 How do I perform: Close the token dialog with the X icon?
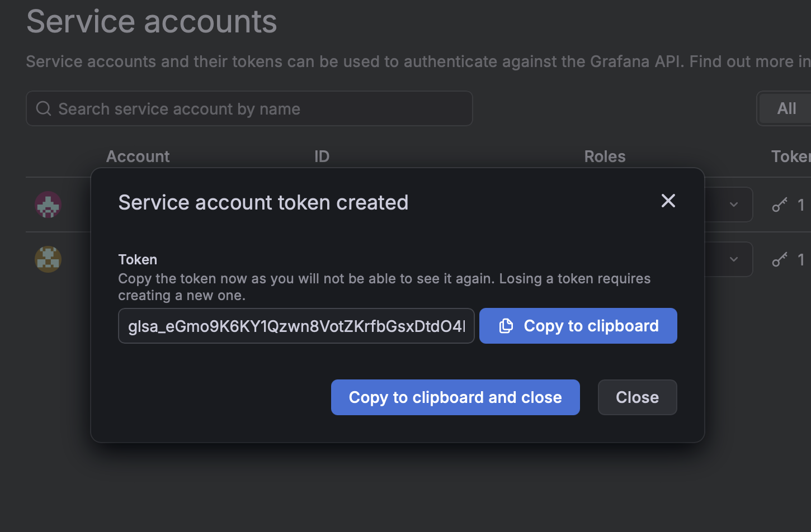click(x=668, y=201)
